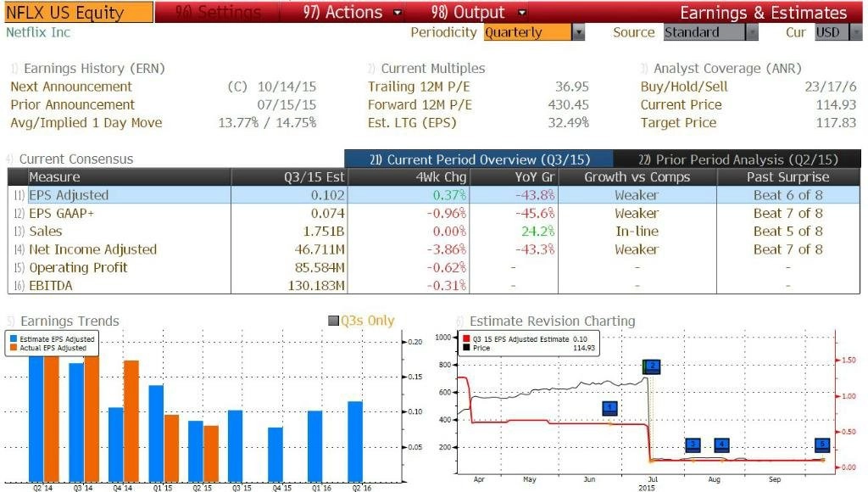Click event marker 5 on revision chart
This screenshot has width=868, height=492.
point(822,444)
